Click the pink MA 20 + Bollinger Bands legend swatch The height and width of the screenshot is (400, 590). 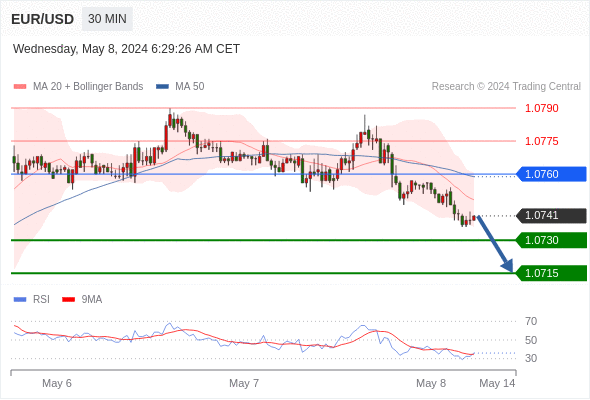(x=20, y=87)
